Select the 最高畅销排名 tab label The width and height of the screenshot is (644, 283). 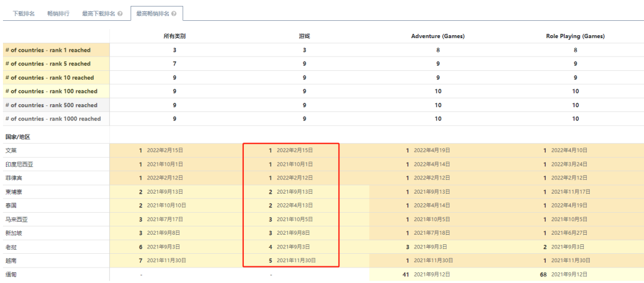click(x=153, y=13)
